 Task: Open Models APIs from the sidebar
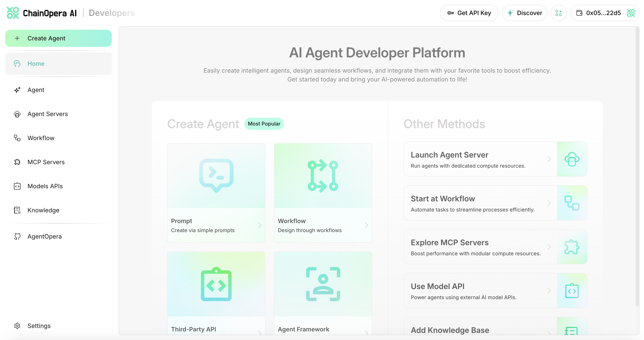click(x=45, y=186)
